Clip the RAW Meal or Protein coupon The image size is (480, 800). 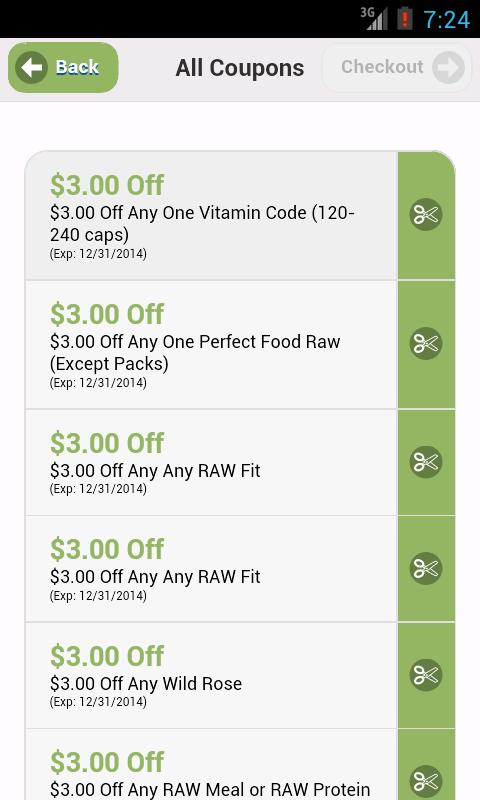(426, 781)
